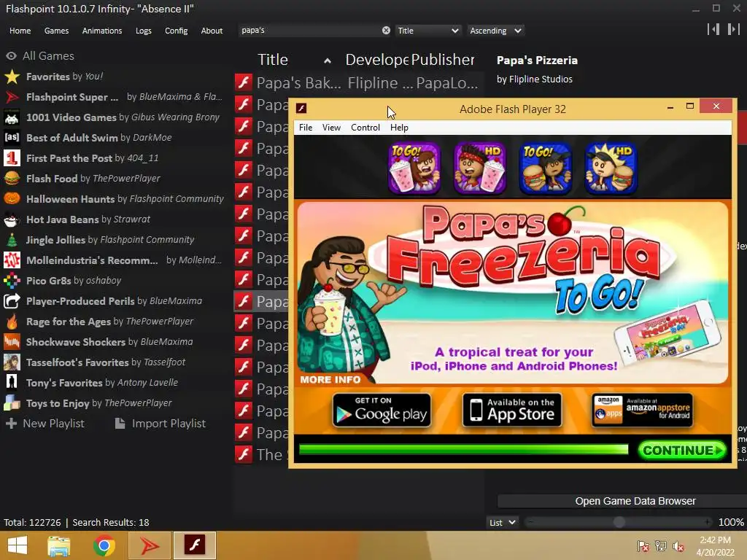Screen dimensions: 747x560
Task: Open the Logs tab
Action: tap(144, 31)
